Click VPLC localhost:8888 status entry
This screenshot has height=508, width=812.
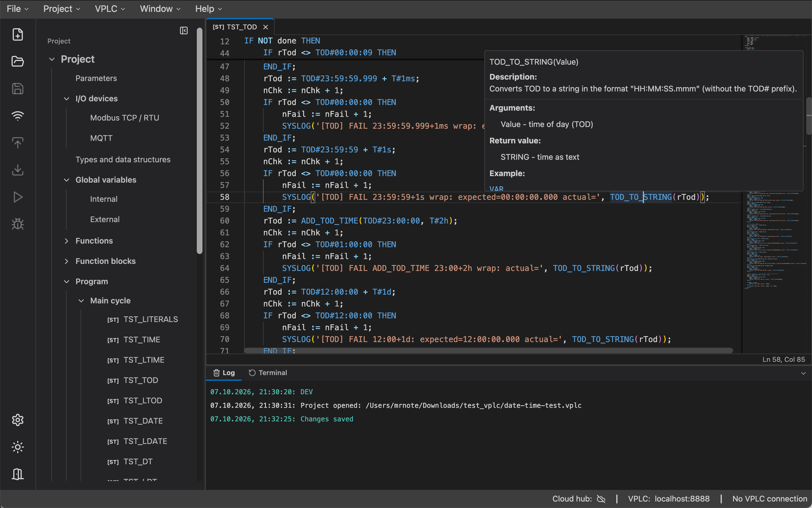click(669, 499)
